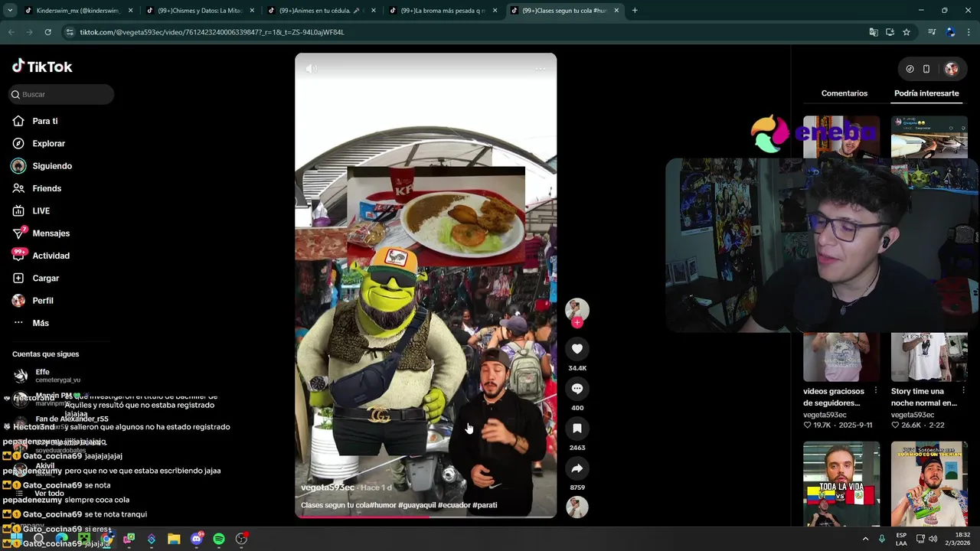
Task: Open the video's three-dot options menu
Action: click(540, 69)
